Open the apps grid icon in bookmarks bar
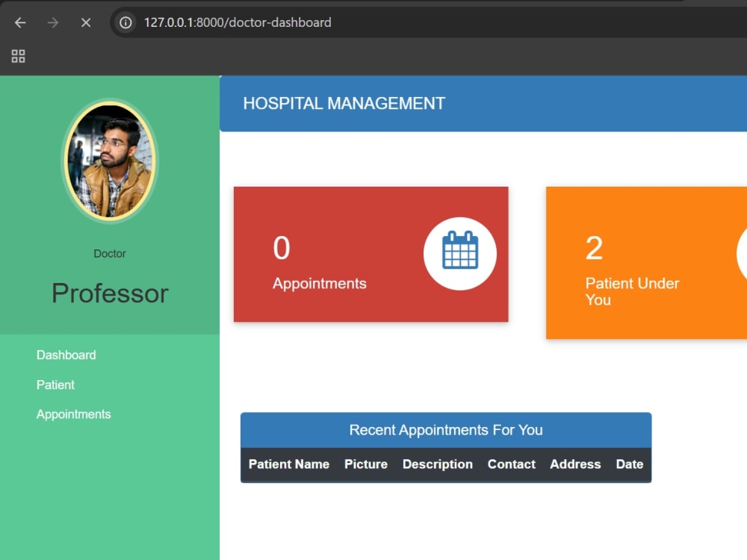The height and width of the screenshot is (560, 747). point(18,56)
